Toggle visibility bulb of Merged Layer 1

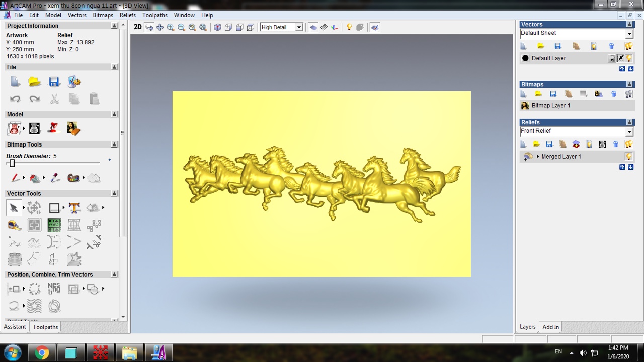pyautogui.click(x=628, y=157)
